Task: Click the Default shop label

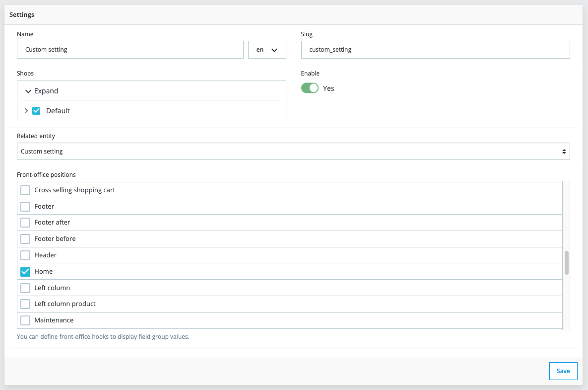Action: click(58, 111)
